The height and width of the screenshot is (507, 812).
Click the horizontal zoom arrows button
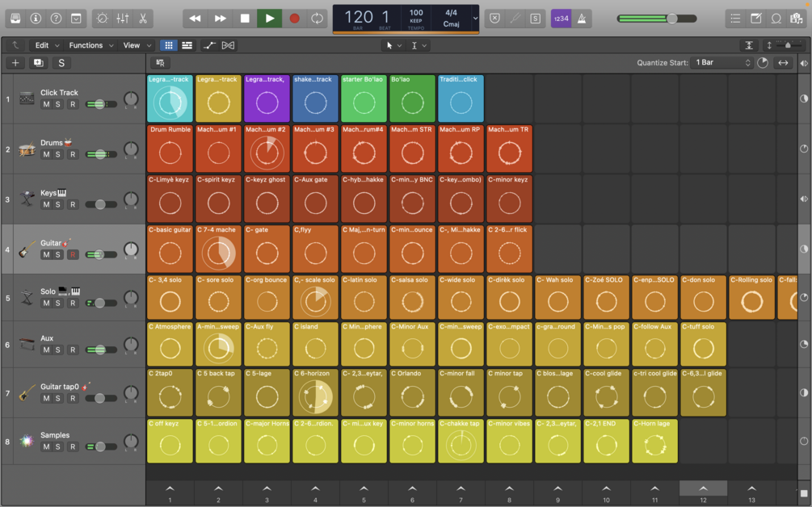(783, 63)
